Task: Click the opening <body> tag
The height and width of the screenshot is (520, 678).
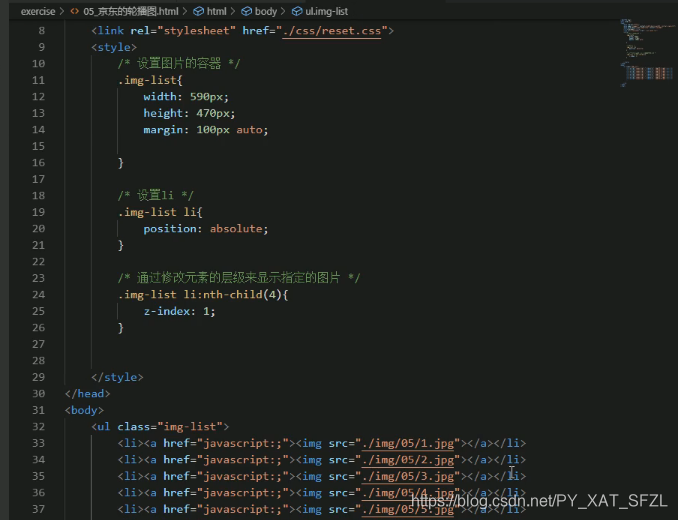Action: 84,410
